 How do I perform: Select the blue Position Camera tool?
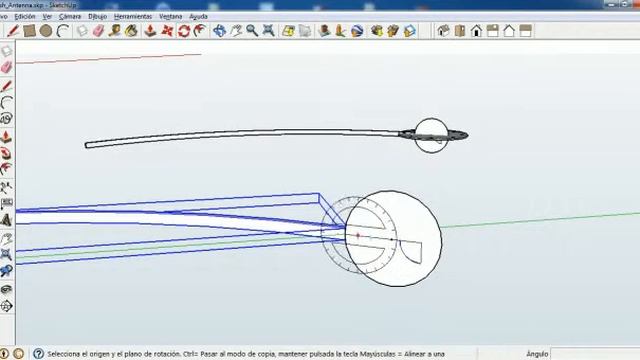tap(7, 271)
